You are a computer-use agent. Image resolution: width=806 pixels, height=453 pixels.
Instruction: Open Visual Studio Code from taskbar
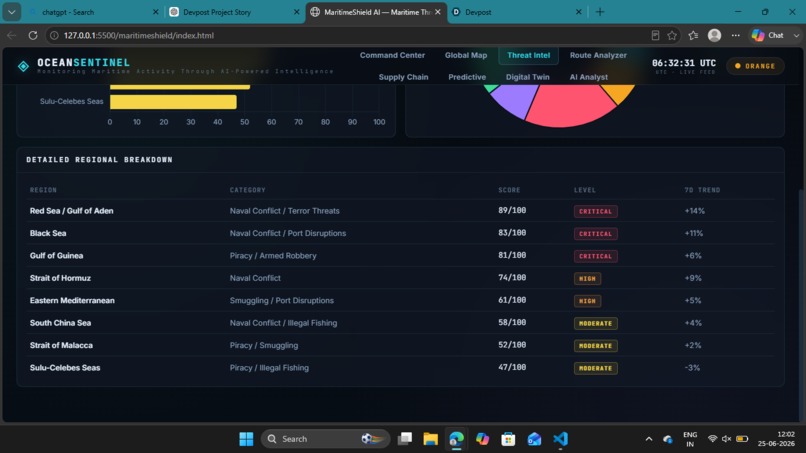tap(560, 439)
